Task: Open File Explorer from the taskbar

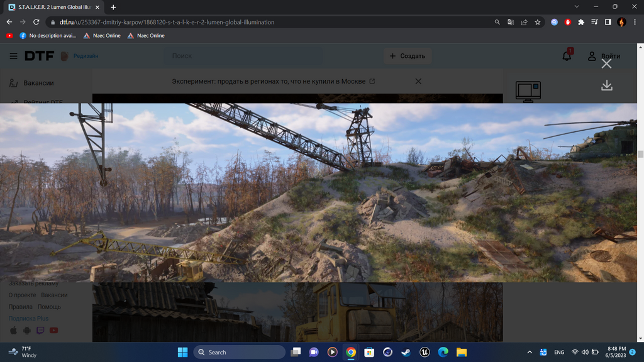Action: click(462, 352)
